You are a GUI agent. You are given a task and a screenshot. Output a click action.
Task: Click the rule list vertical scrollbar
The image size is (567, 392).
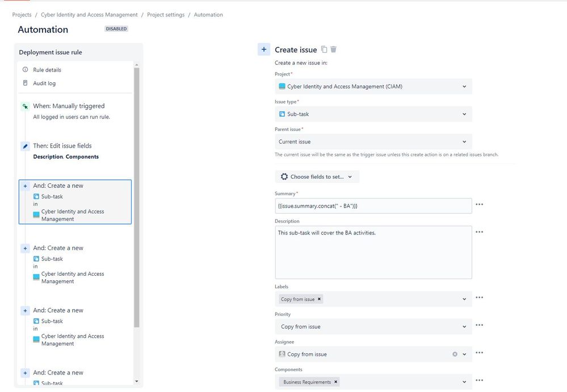click(x=137, y=197)
